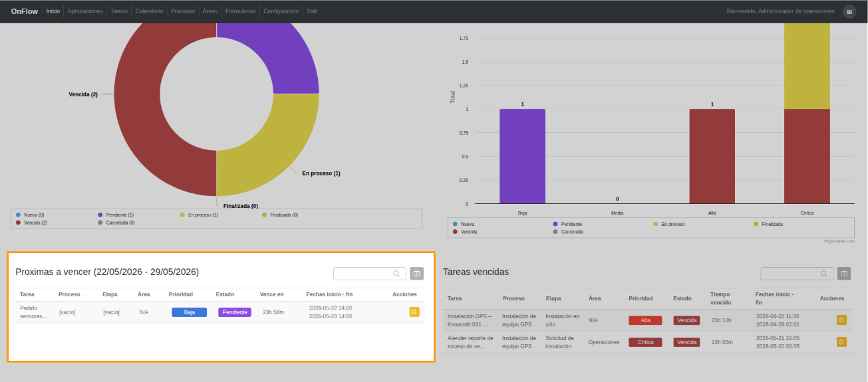Image resolution: width=868 pixels, height=382 pixels.
Task: Open the Áreas menu item
Action: click(210, 11)
